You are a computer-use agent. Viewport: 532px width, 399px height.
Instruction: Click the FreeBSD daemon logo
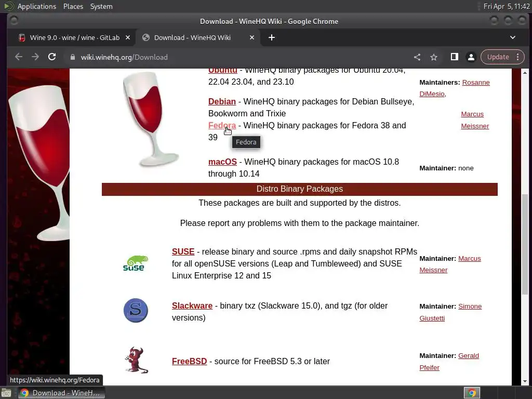click(x=136, y=360)
